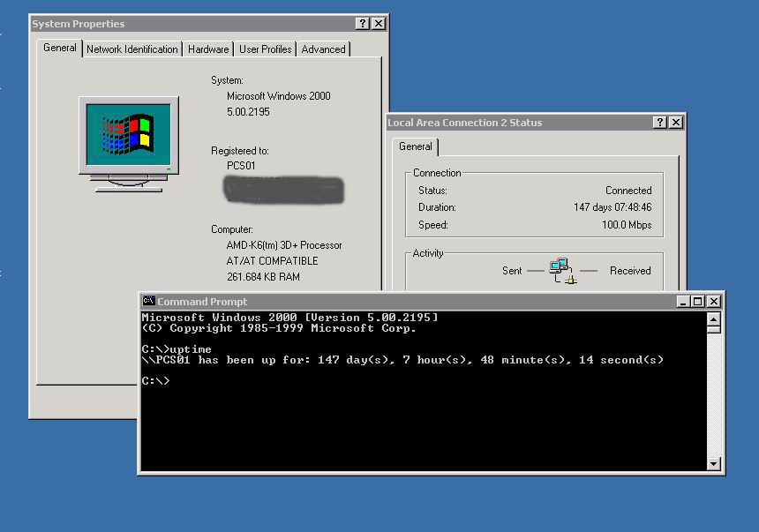
Task: Click 'AMD-K6(tm) 3D+ Processor' text
Action: click(x=284, y=245)
